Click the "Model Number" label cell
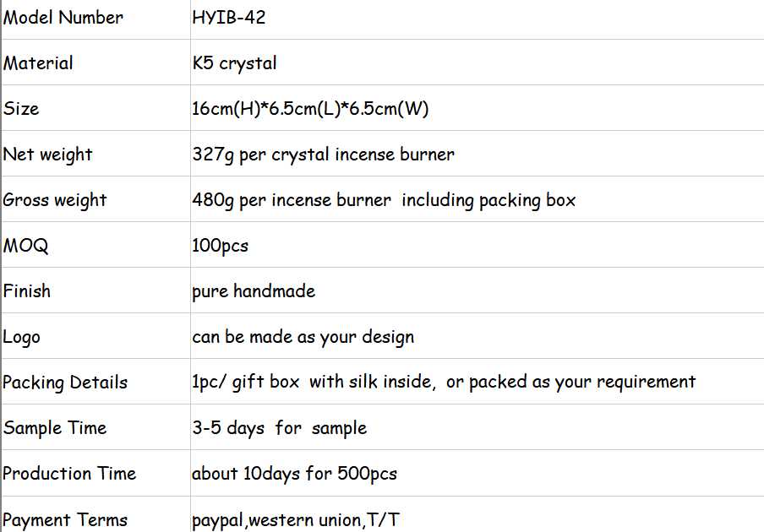 point(63,18)
